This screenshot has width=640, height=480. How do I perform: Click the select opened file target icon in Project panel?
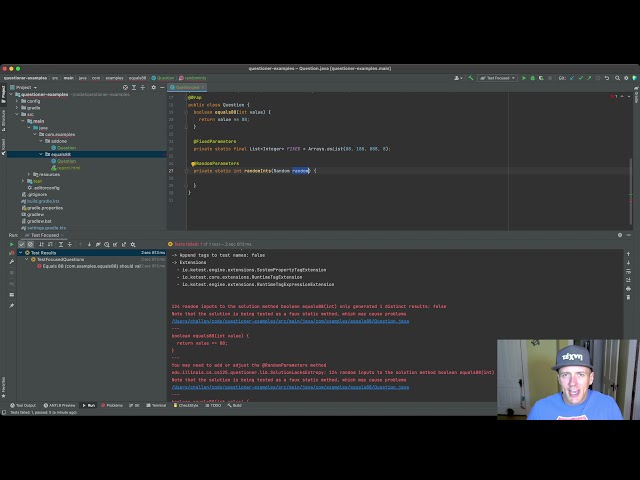click(125, 87)
